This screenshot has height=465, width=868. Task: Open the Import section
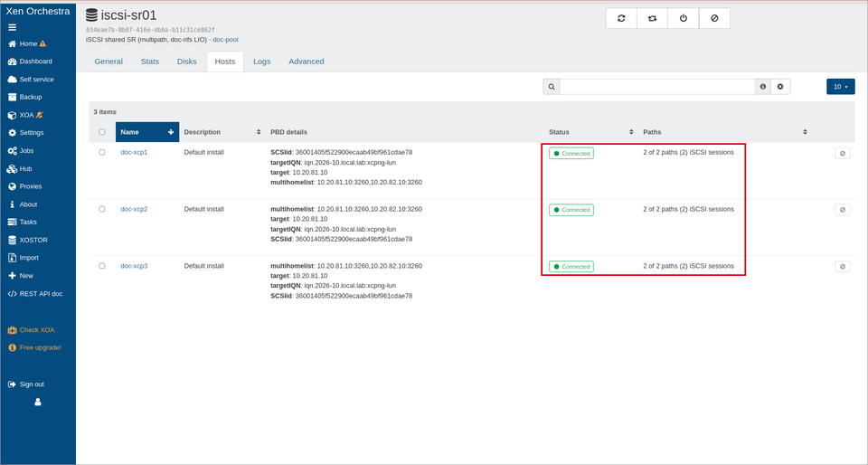(24, 258)
